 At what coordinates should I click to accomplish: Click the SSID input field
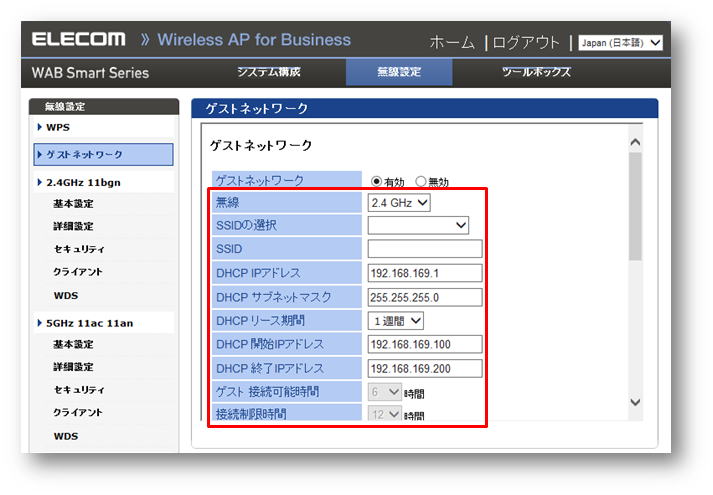pyautogui.click(x=425, y=249)
